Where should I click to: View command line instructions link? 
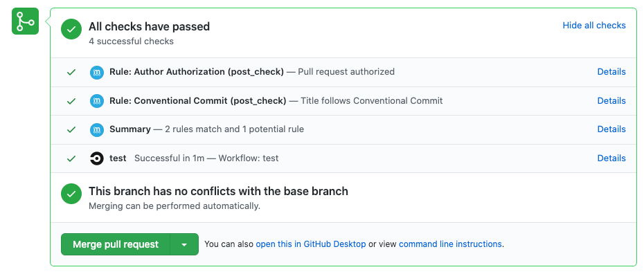[x=450, y=244]
